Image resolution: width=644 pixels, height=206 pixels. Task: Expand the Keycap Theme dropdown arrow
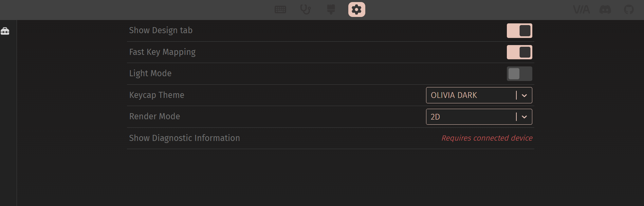coord(524,96)
